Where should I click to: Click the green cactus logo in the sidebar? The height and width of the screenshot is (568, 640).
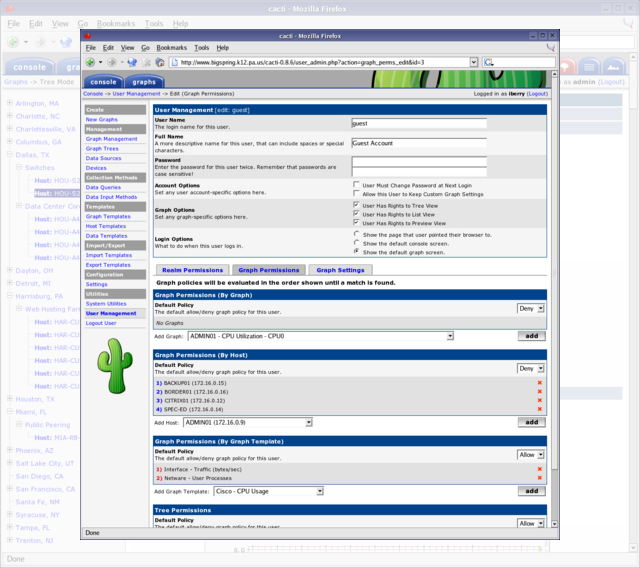coord(115,366)
